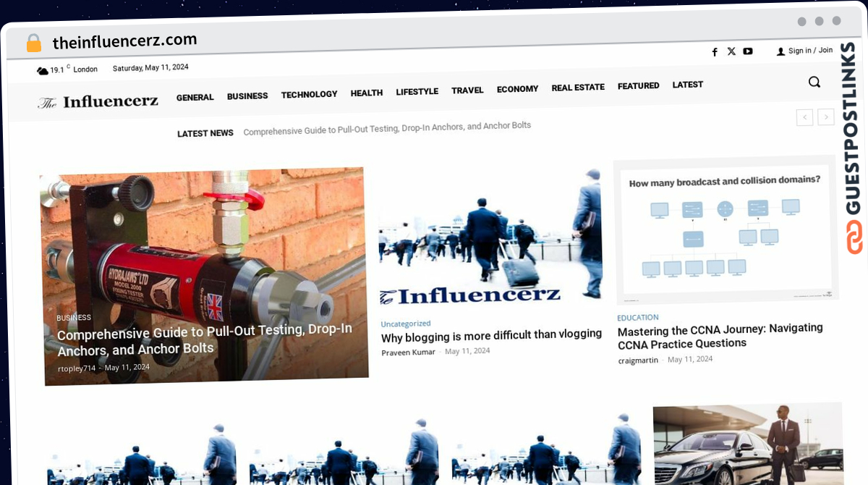Viewport: 868px width, 485px height.
Task: Click the user profile icon
Action: tap(780, 51)
